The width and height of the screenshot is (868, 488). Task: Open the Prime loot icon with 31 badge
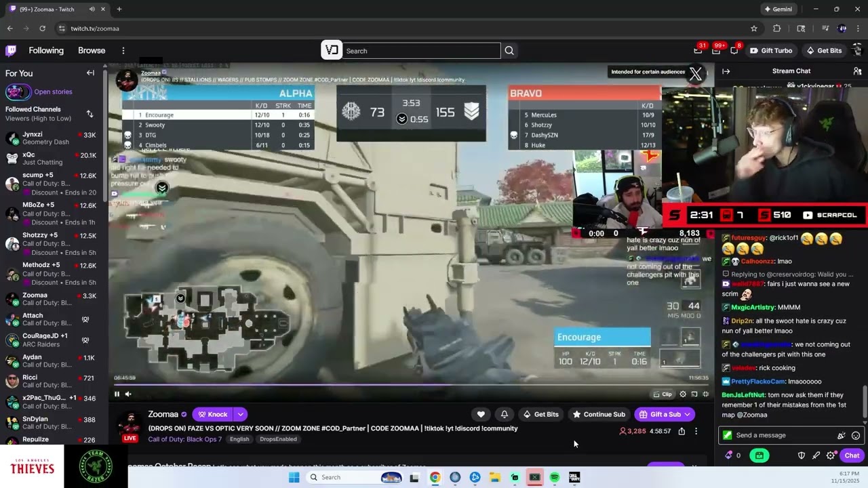pyautogui.click(x=698, y=50)
